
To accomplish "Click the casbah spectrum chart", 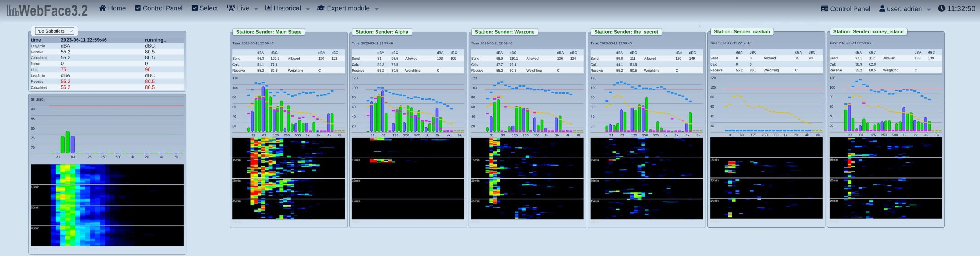I will [766, 106].
